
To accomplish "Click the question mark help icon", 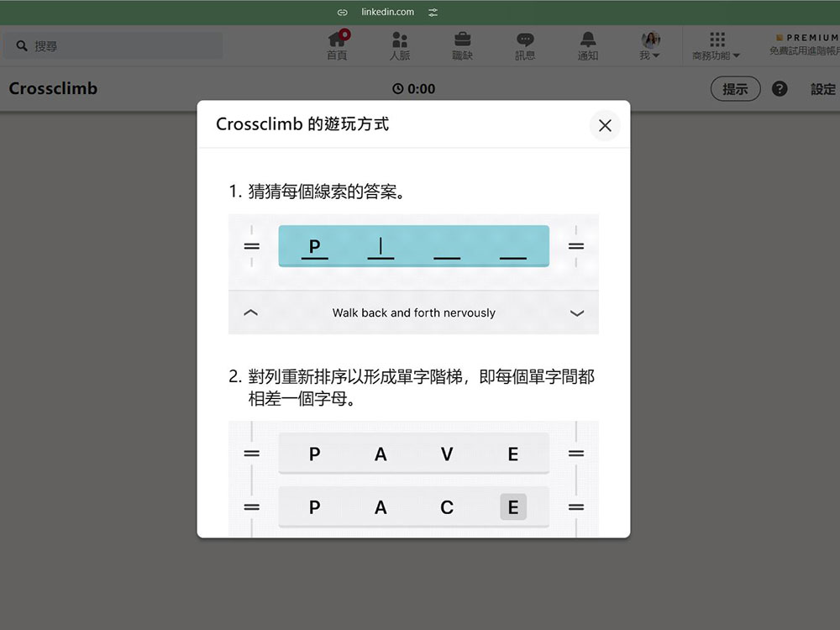I will [x=780, y=89].
